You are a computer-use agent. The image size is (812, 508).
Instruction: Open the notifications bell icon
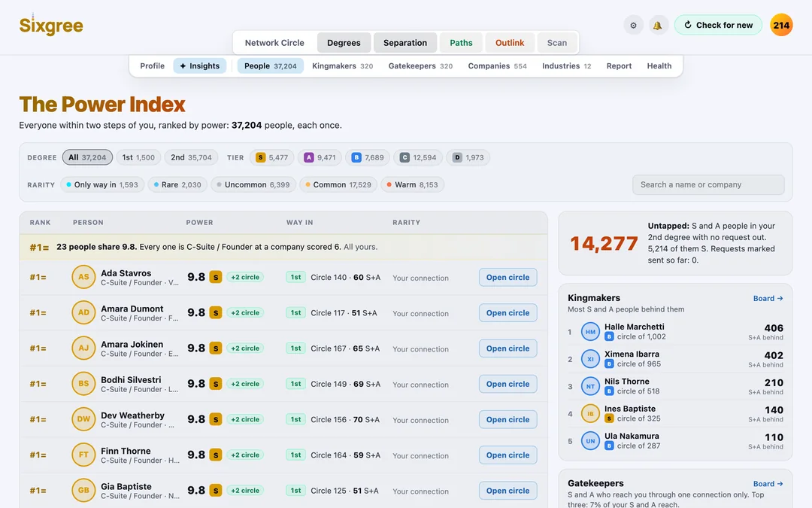click(x=657, y=25)
